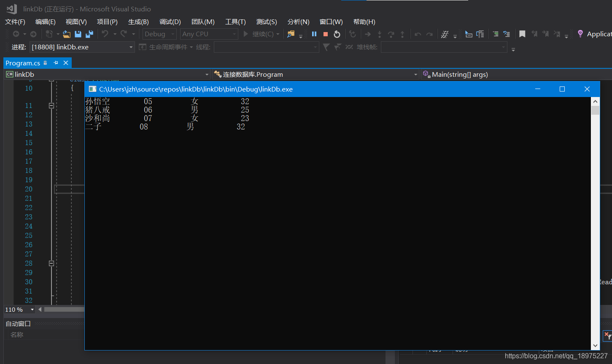Click the 自动窗口 panel title
The width and height of the screenshot is (612, 364).
click(18, 324)
